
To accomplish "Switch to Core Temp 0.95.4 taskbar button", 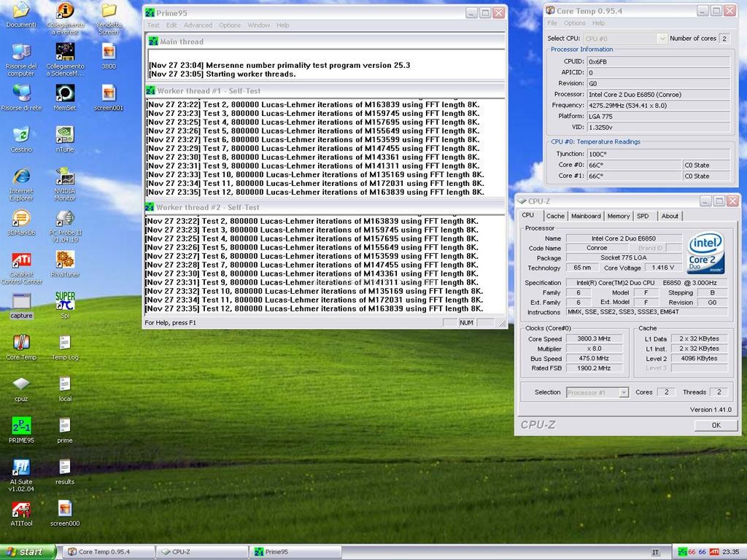I will click(109, 552).
